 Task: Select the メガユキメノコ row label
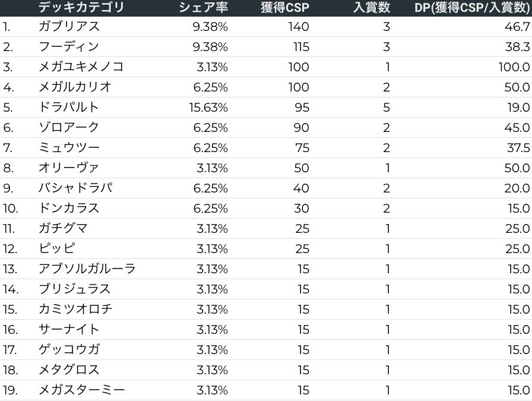click(81, 67)
